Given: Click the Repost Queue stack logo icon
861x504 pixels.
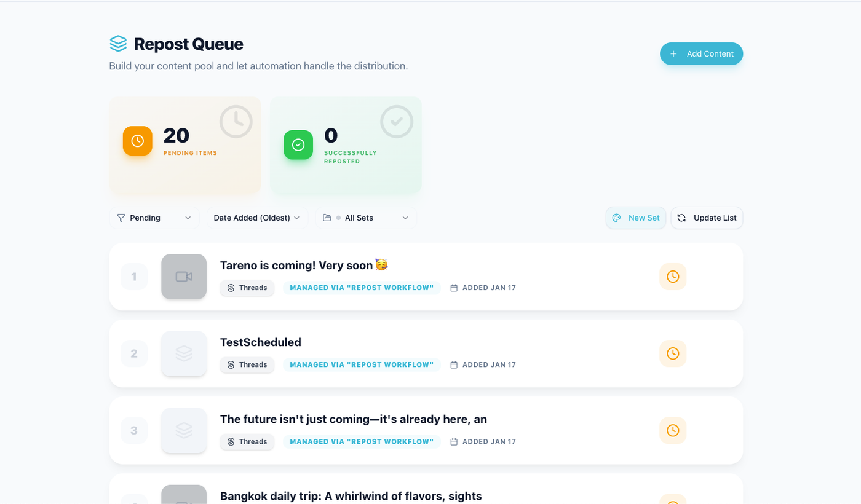Looking at the screenshot, I should pyautogui.click(x=118, y=44).
